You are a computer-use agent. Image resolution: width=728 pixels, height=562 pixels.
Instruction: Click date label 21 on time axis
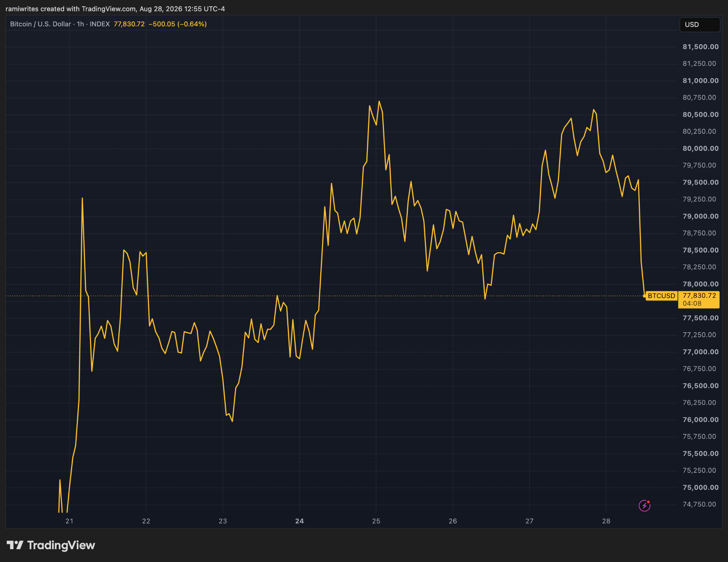tap(69, 521)
